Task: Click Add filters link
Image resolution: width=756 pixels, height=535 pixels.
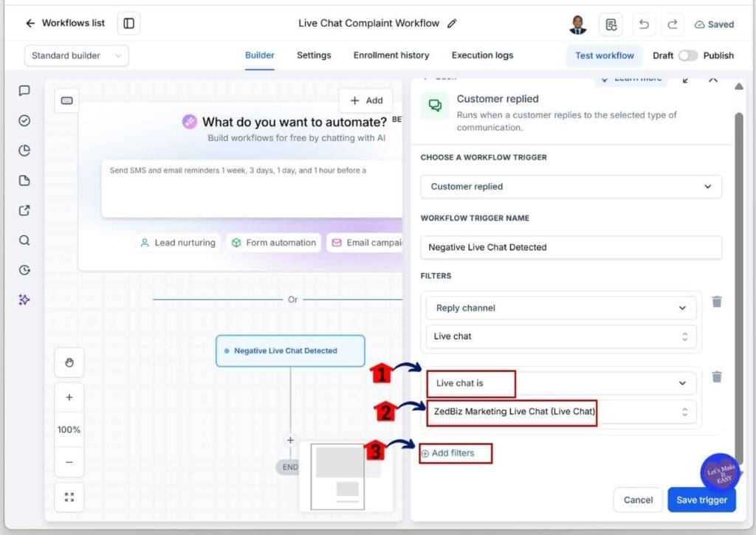Action: [448, 453]
